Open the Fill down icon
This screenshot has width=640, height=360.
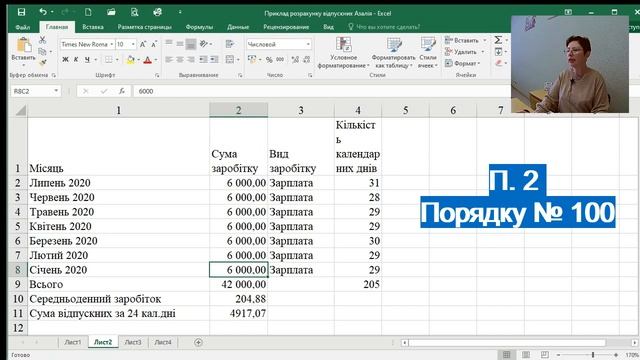click(498, 51)
